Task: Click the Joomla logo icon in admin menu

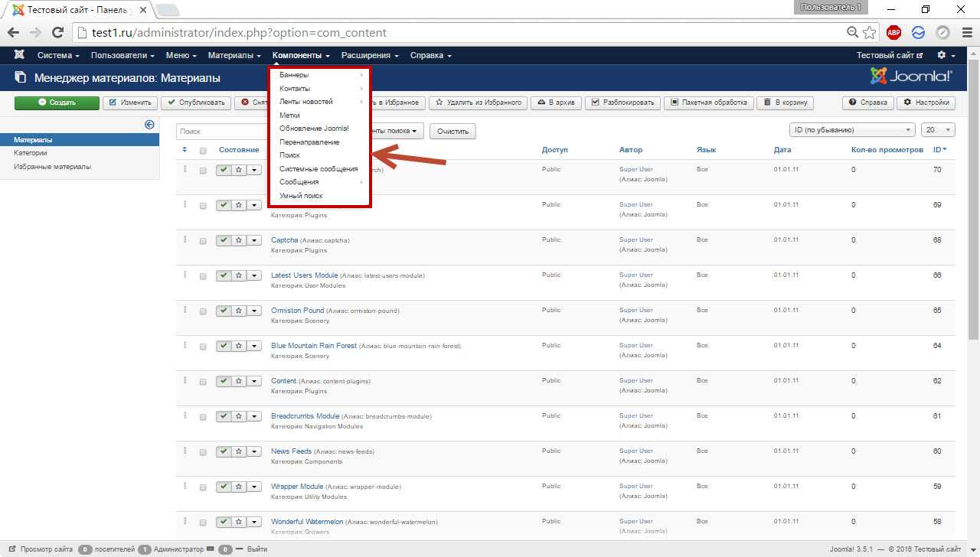Action: click(x=20, y=56)
